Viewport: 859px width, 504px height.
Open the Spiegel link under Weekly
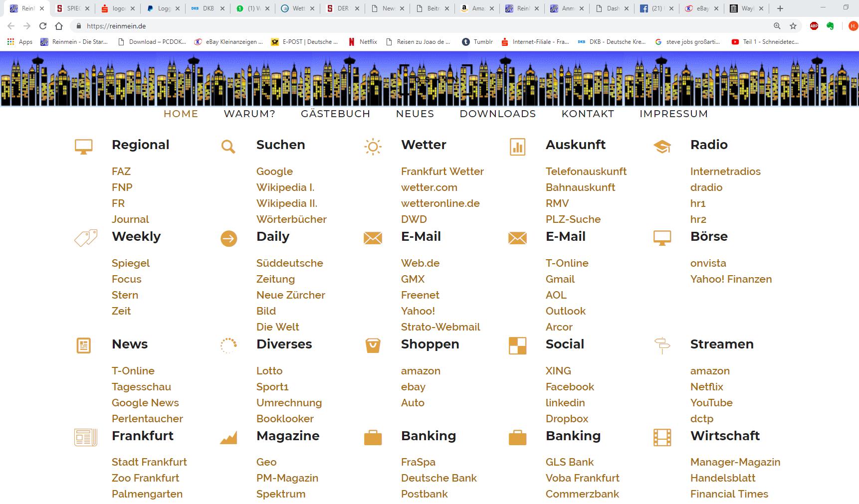click(x=131, y=263)
